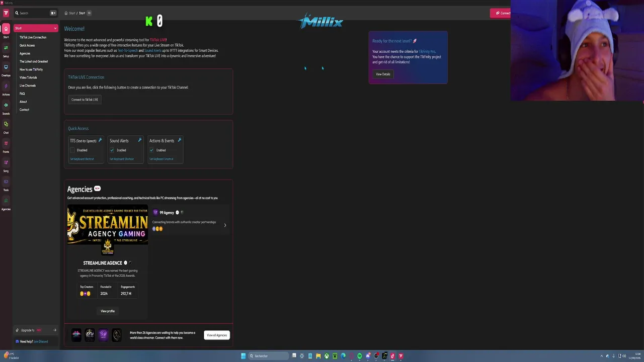The image size is (644, 362).
Task: Click Connect to TikTok LIVE button
Action: coord(85,100)
